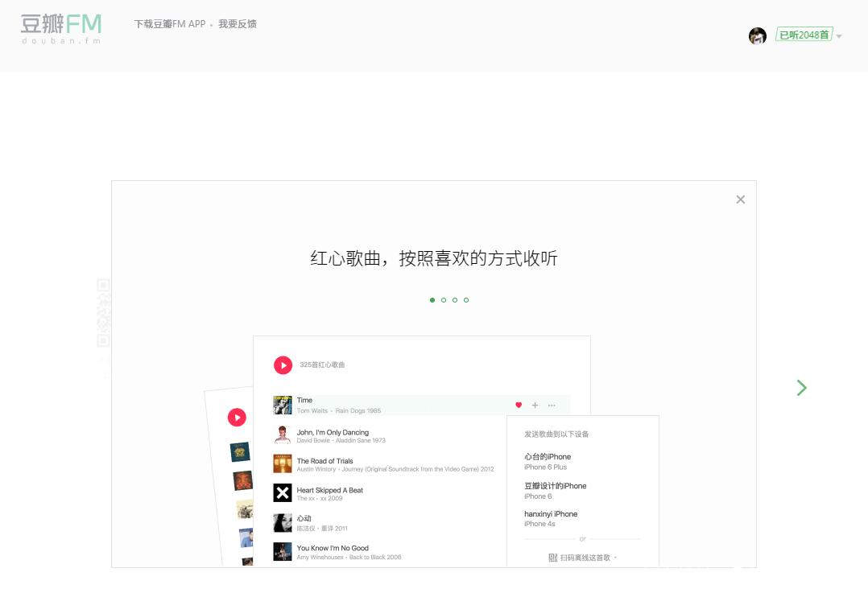The height and width of the screenshot is (597, 868).
Task: Click the first album cover on back card
Action: (240, 452)
